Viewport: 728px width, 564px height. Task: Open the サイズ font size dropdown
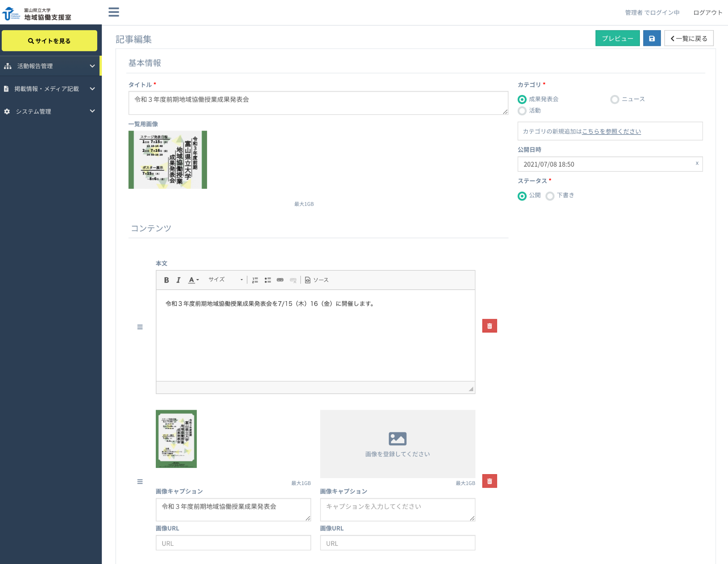coord(225,280)
